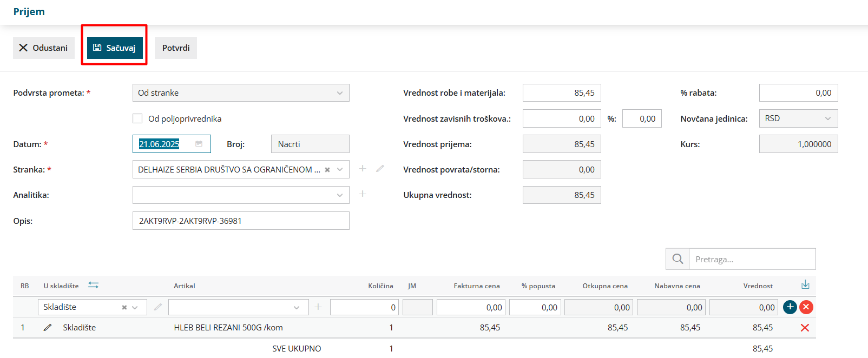Click the swap arrows icon beside U skladište
Screen dimensions: 868x358
tap(94, 285)
